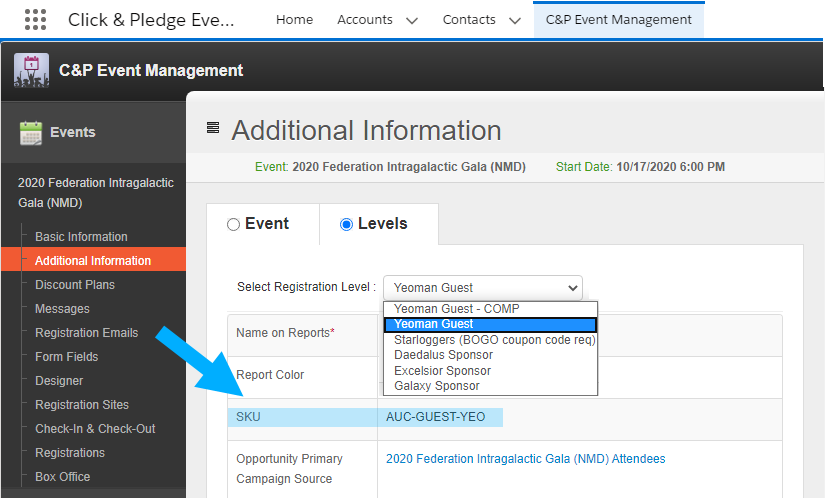This screenshot has height=498, width=825.
Task: Open Basic Information in sidebar
Action: 81,237
